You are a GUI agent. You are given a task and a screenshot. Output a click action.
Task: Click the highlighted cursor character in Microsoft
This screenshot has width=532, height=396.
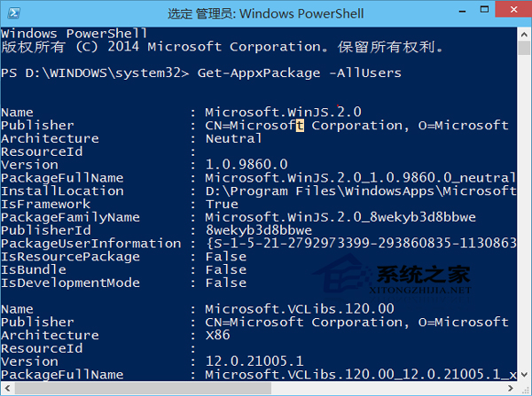coord(300,126)
